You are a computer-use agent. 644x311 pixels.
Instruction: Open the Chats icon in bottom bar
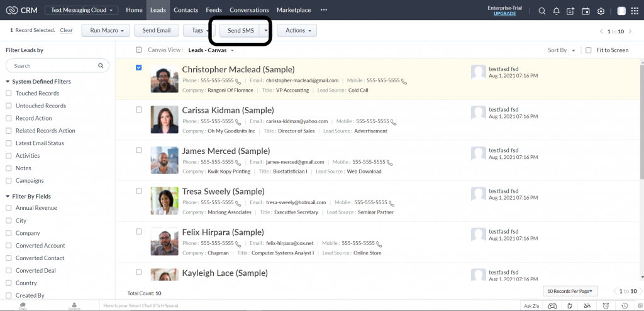[23, 306]
